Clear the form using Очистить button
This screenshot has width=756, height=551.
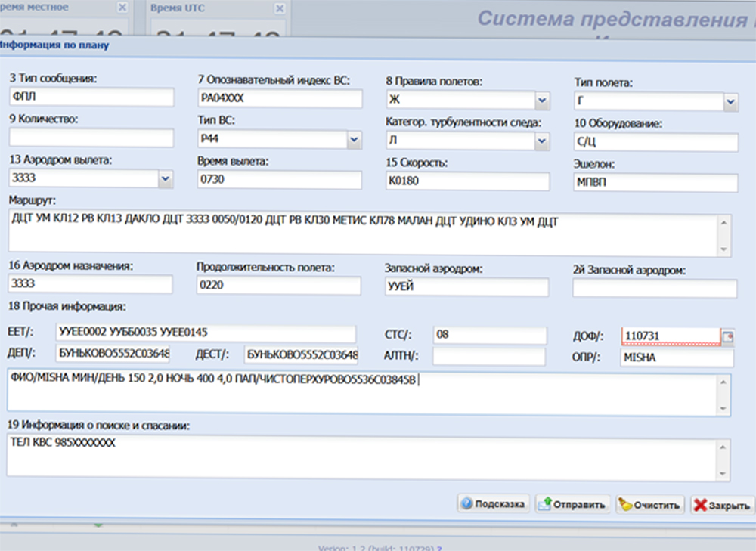coord(649,504)
